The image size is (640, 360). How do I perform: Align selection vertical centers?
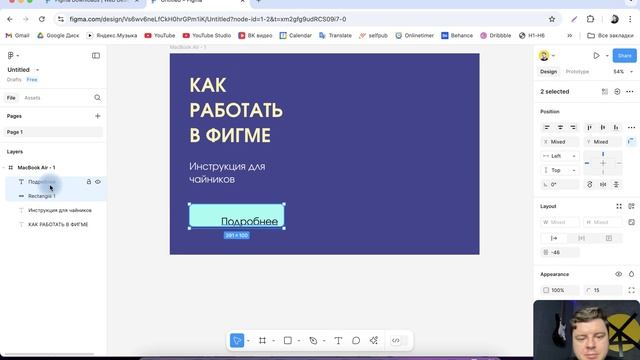point(603,127)
